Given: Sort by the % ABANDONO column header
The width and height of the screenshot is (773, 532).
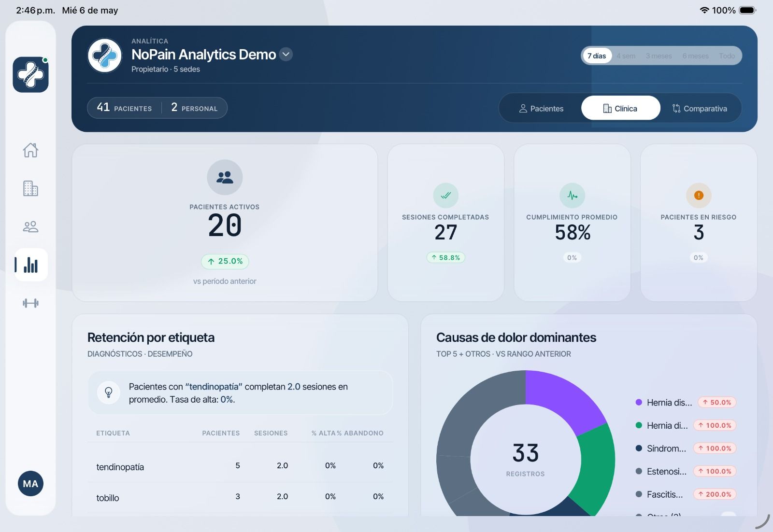Looking at the screenshot, I should (x=360, y=433).
